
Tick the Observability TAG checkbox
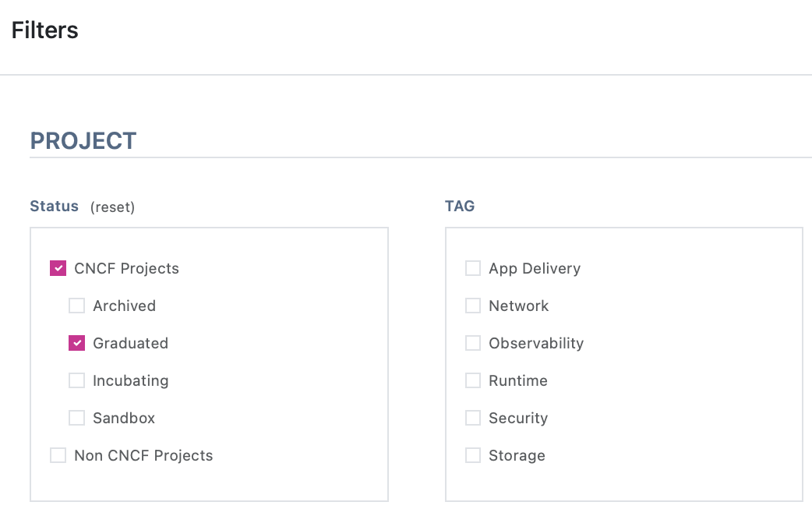tap(472, 343)
